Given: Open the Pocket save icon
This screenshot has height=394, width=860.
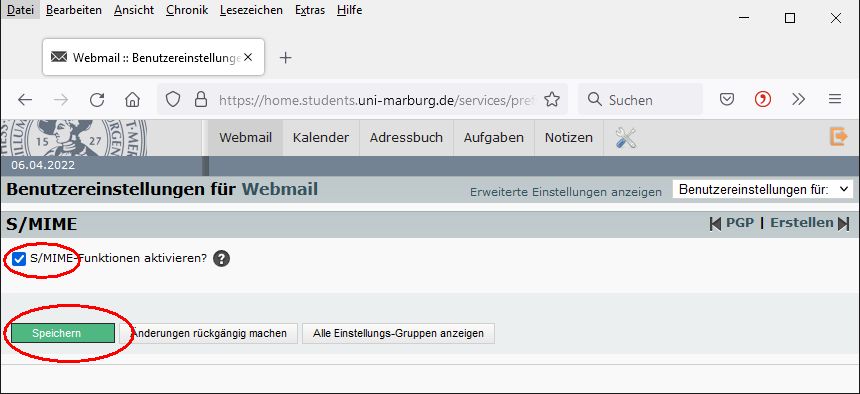Looking at the screenshot, I should click(x=727, y=99).
